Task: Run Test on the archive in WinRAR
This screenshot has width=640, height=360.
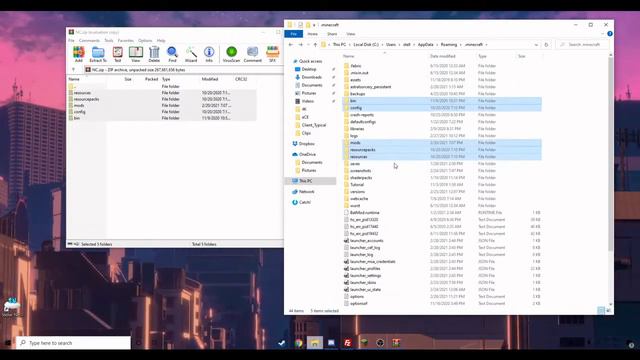Action: pos(118,54)
